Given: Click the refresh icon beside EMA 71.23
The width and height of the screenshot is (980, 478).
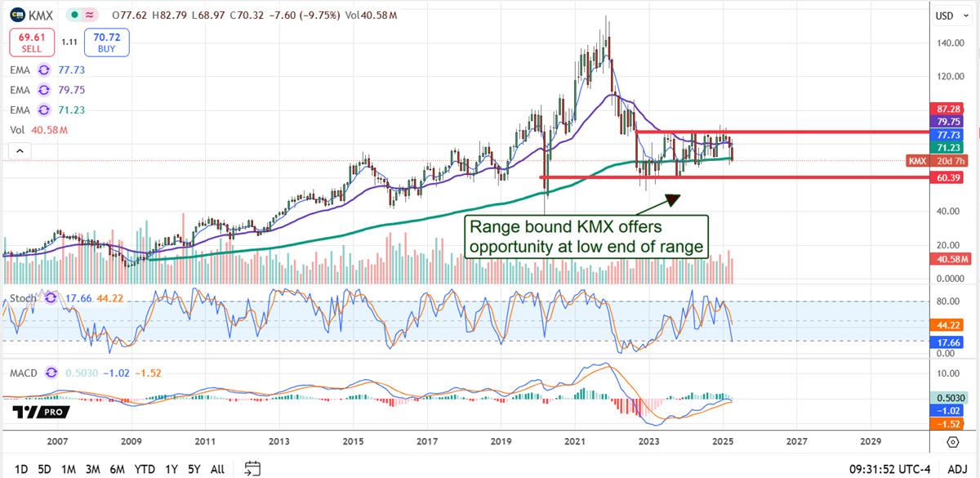Looking at the screenshot, I should click(x=44, y=109).
